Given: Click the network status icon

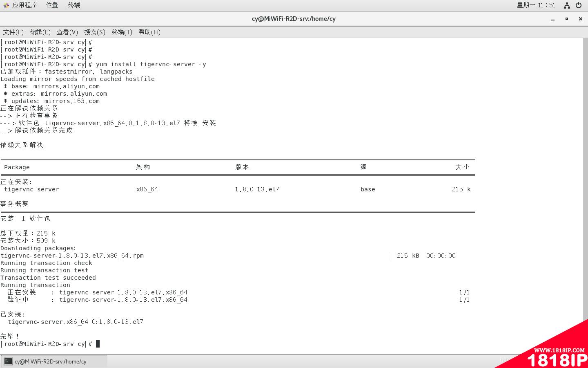Looking at the screenshot, I should click(x=567, y=5).
